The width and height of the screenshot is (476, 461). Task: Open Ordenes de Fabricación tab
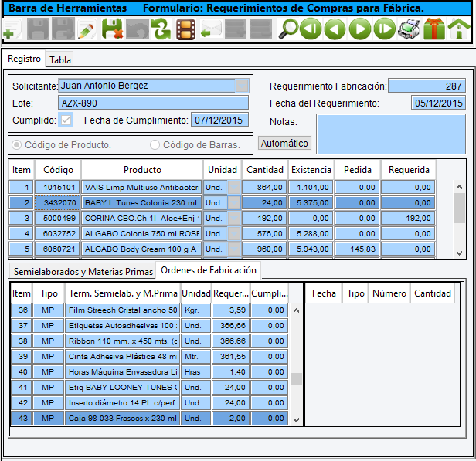point(209,270)
